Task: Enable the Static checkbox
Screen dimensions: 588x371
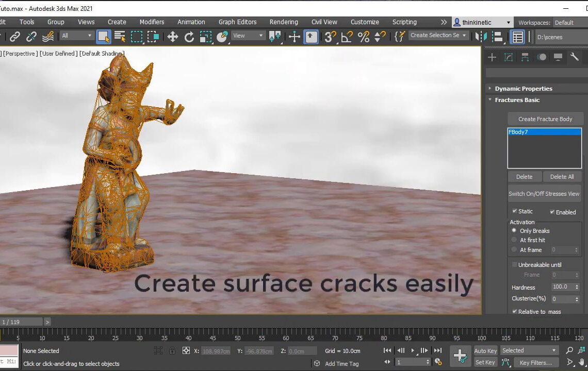Action: pos(514,211)
